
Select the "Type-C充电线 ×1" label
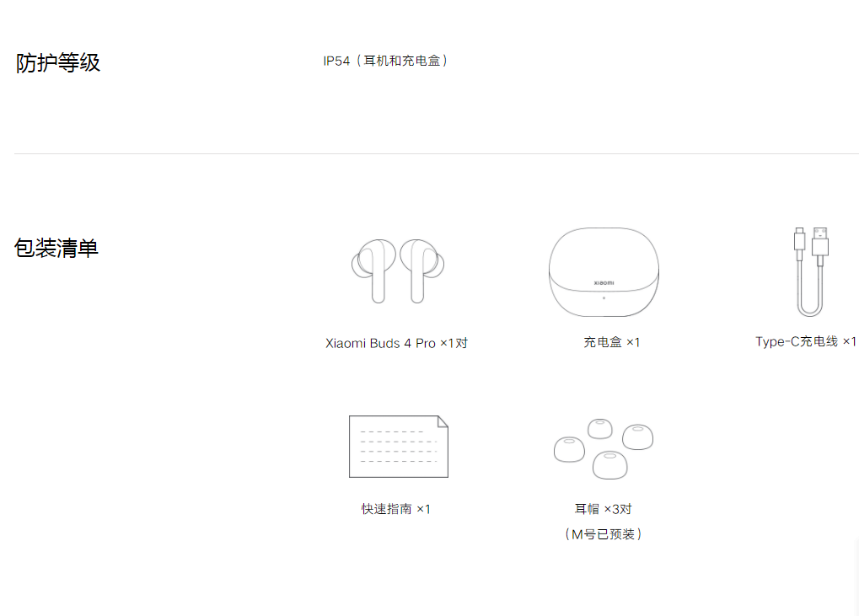coord(805,341)
